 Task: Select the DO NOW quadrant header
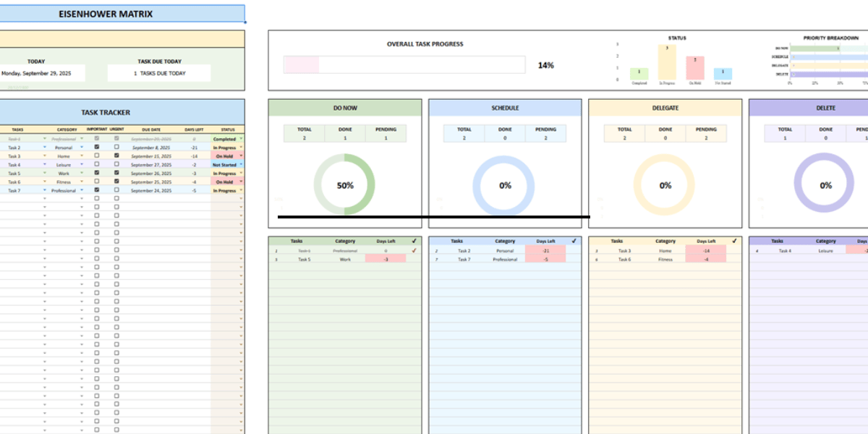(346, 107)
